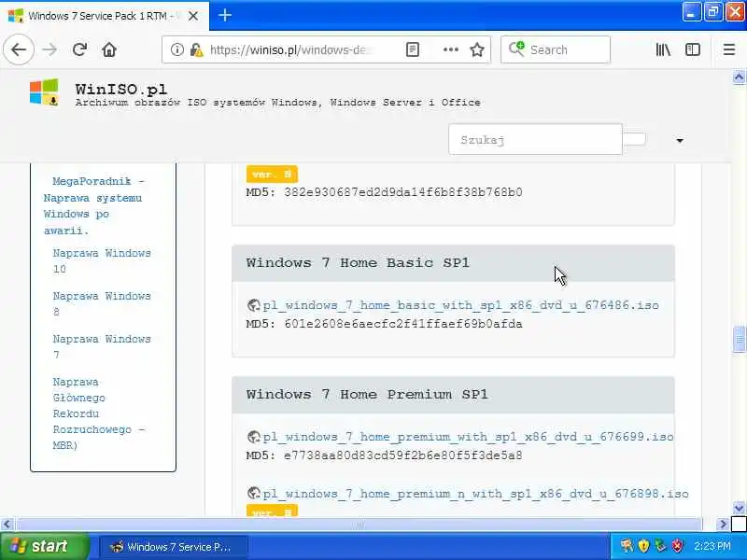Open page actions three-dot menu
747x560 pixels.
coord(451,49)
